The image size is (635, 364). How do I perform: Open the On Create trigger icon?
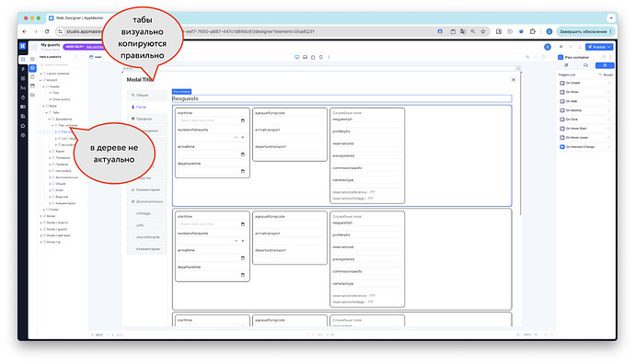coord(562,83)
